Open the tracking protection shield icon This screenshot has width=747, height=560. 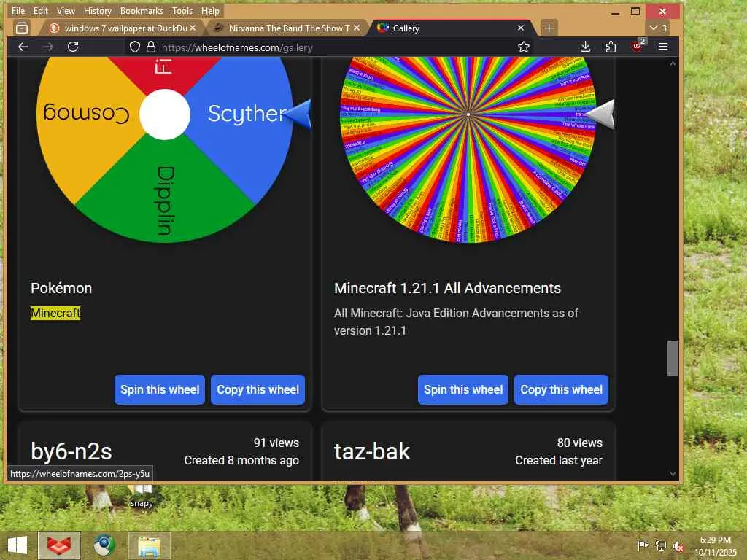point(135,47)
